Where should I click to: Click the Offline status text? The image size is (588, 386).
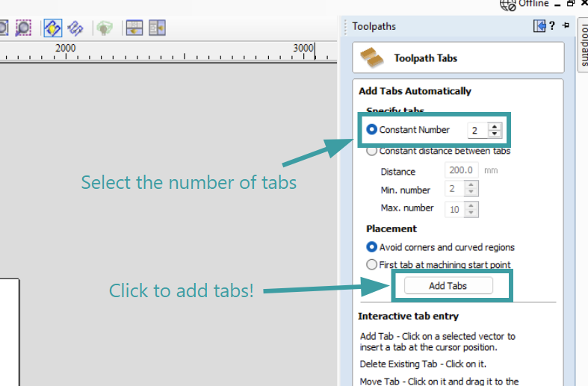click(x=533, y=4)
